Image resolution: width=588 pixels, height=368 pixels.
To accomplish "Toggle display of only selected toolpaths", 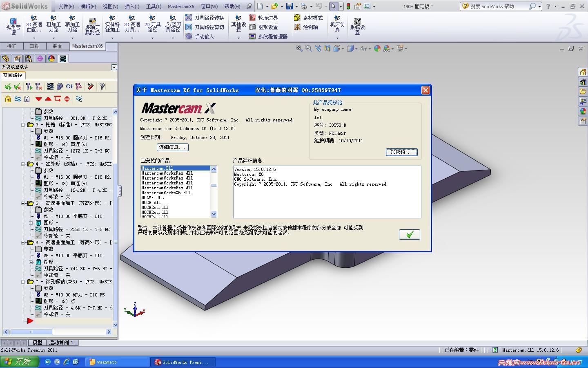I will (79, 99).
